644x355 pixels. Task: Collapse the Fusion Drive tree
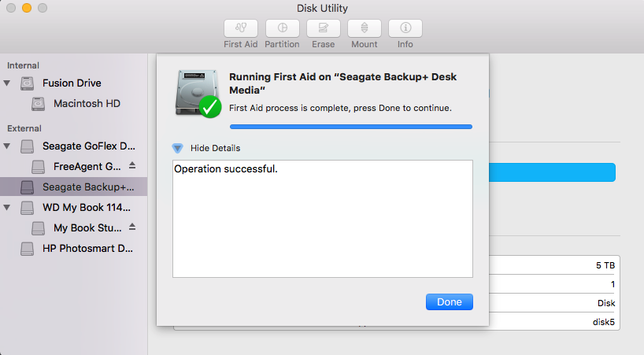click(x=8, y=83)
